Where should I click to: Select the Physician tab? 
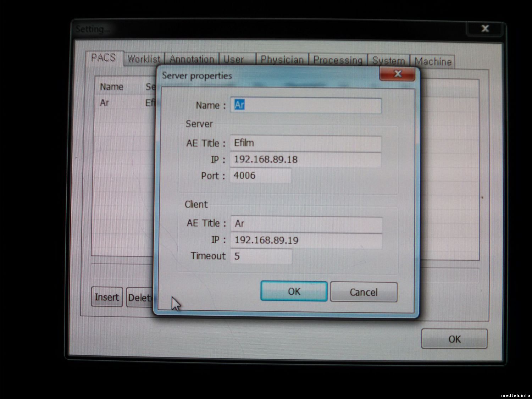[282, 60]
